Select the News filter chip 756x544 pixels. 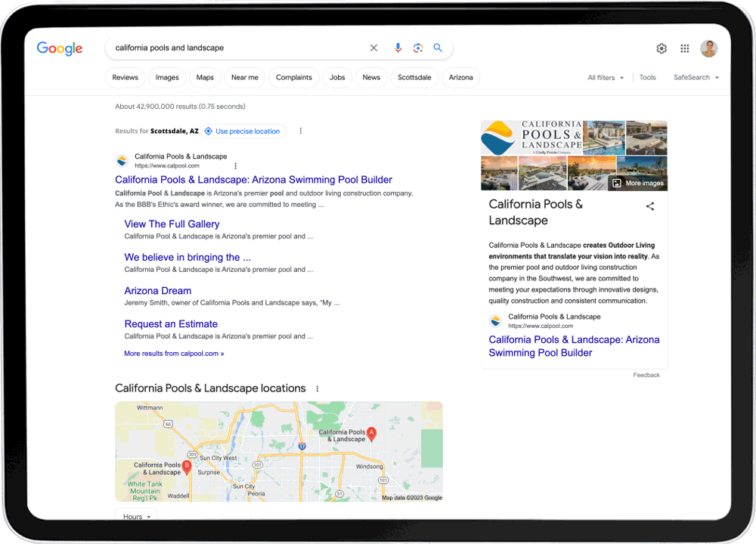[371, 78]
